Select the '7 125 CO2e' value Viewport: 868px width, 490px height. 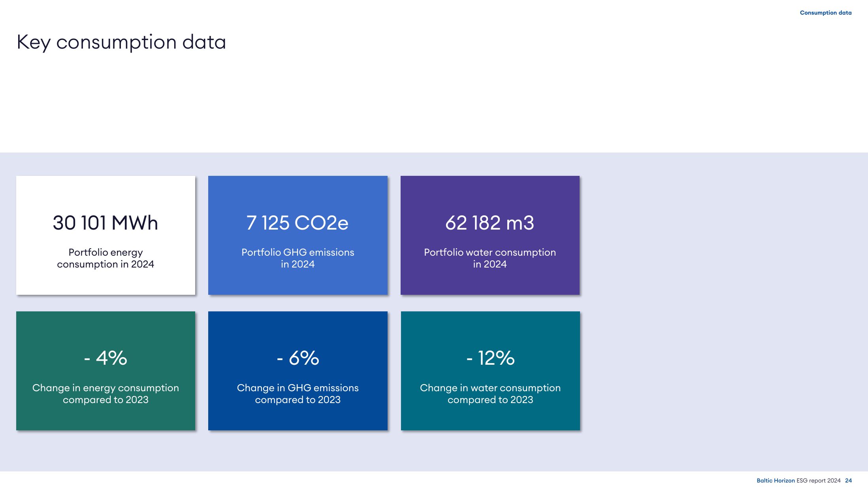pyautogui.click(x=297, y=222)
